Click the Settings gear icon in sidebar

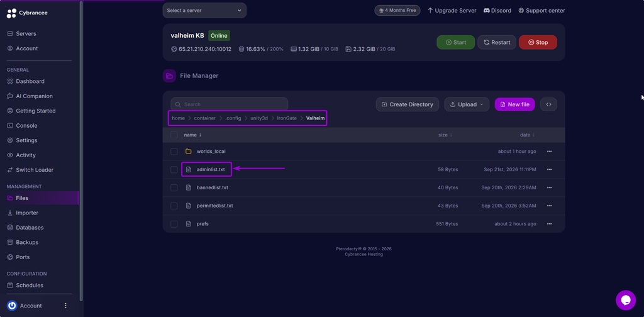click(x=10, y=140)
